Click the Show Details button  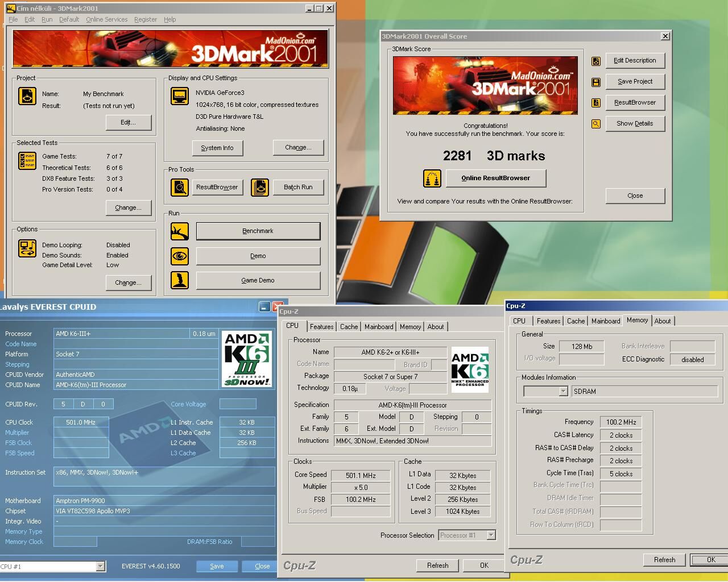point(635,123)
